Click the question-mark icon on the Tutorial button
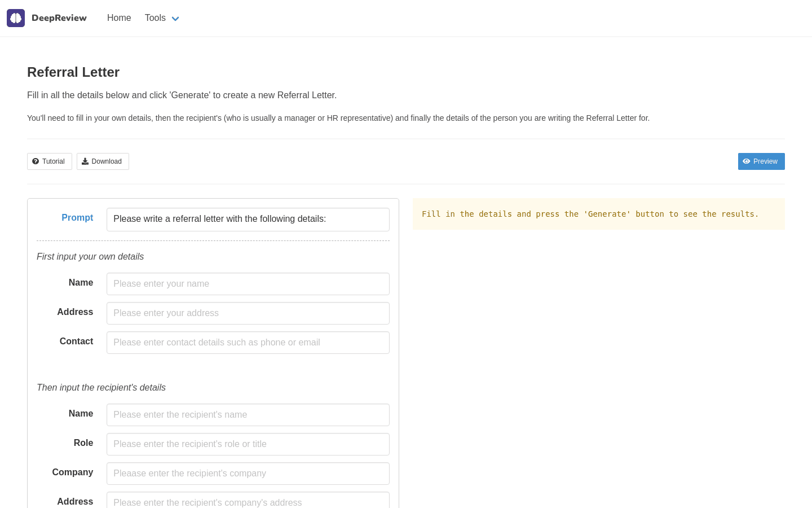The height and width of the screenshot is (508, 812). coord(36,161)
